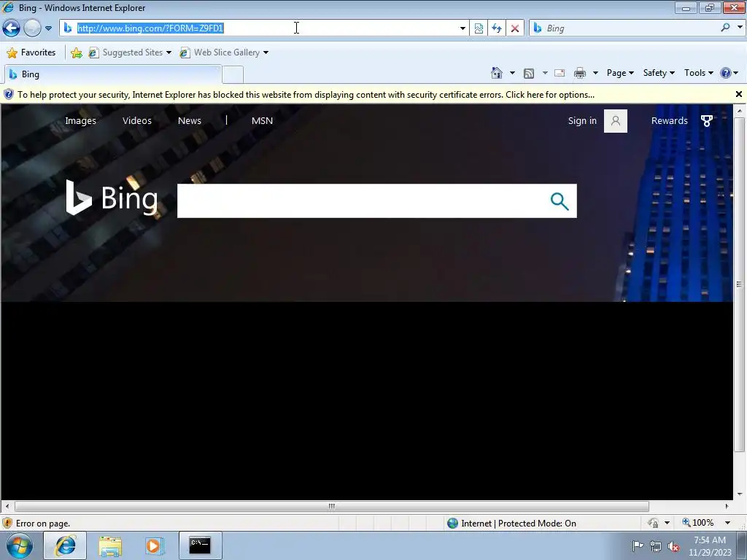
Task: Select the Bing browser tab
Action: pyautogui.click(x=113, y=74)
